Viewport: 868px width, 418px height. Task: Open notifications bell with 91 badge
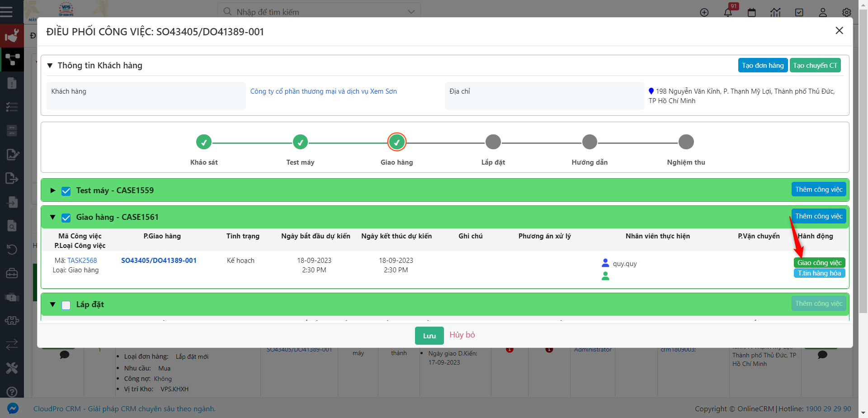728,13
